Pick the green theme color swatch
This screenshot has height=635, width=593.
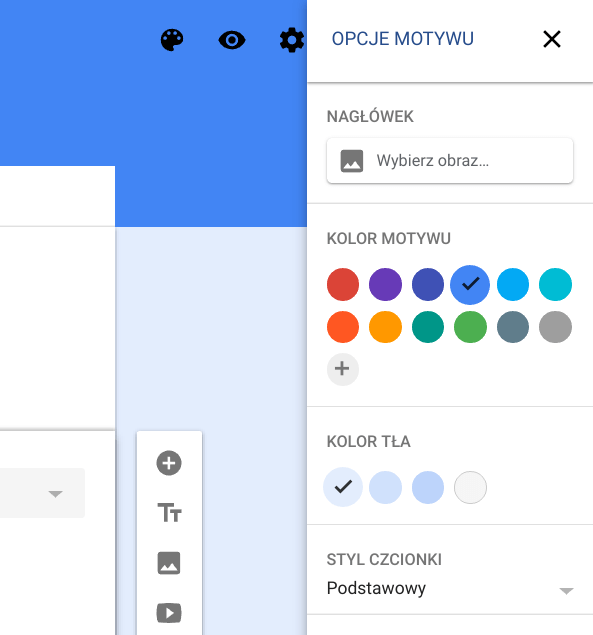[470, 327]
